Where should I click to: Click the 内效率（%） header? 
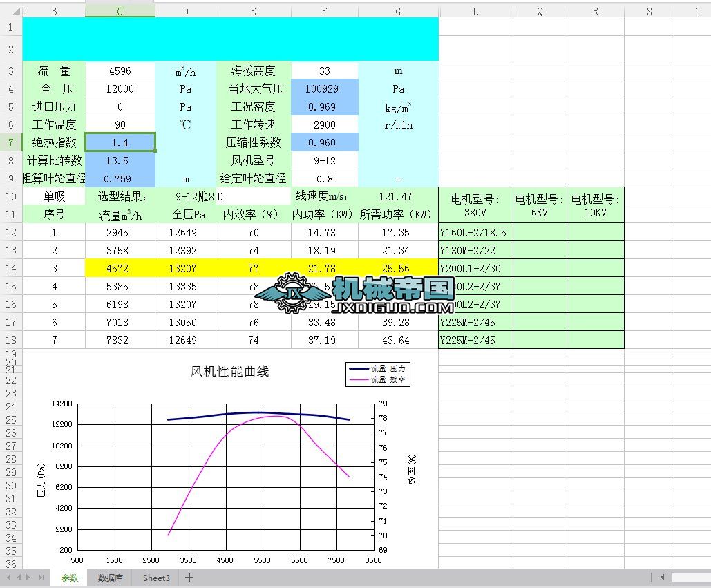click(254, 214)
